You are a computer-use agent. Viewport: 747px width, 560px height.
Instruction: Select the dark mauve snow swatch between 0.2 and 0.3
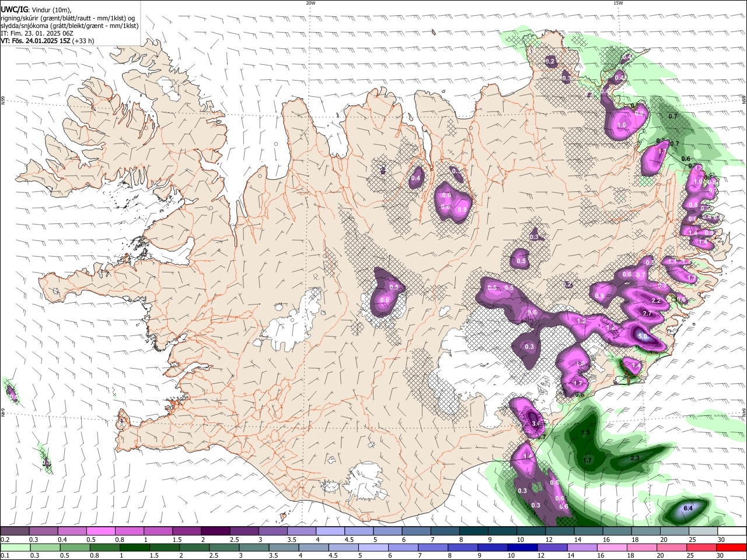pyautogui.click(x=15, y=531)
